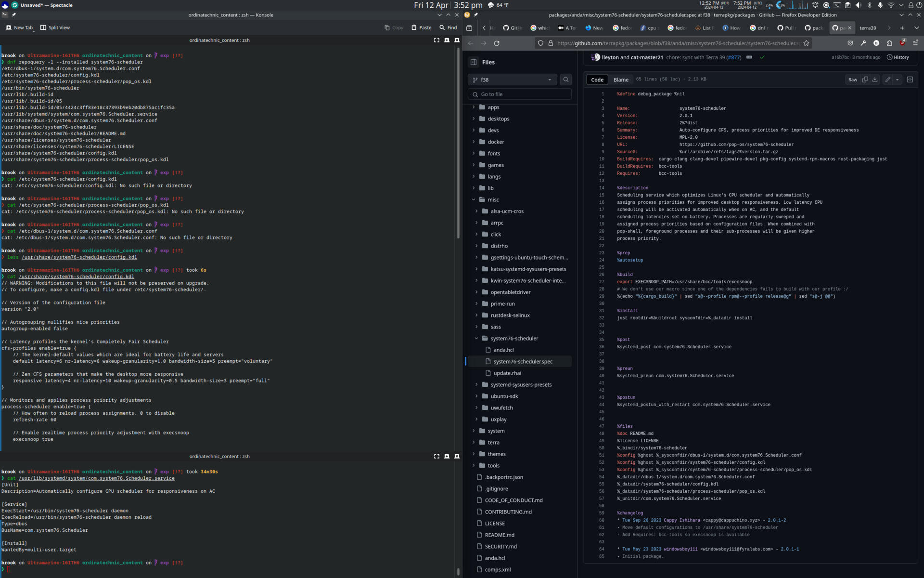Select the Split View terminal icon
The height and width of the screenshot is (578, 924).
pos(42,27)
